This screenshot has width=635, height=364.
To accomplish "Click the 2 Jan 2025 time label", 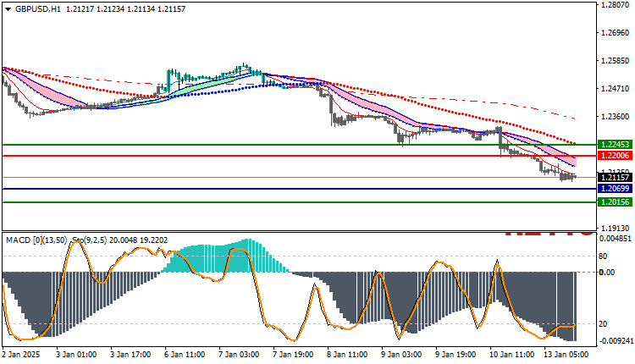I will pyautogui.click(x=21, y=355).
